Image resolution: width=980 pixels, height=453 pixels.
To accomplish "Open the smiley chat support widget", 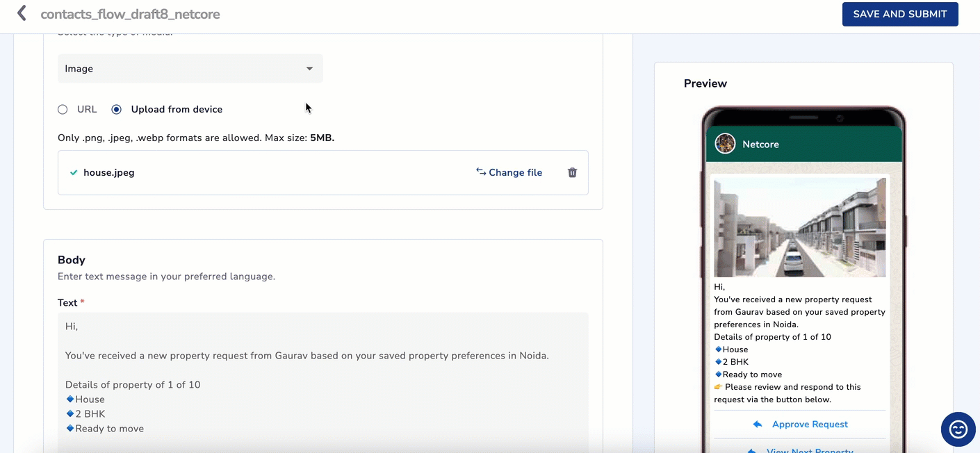I will pyautogui.click(x=958, y=429).
